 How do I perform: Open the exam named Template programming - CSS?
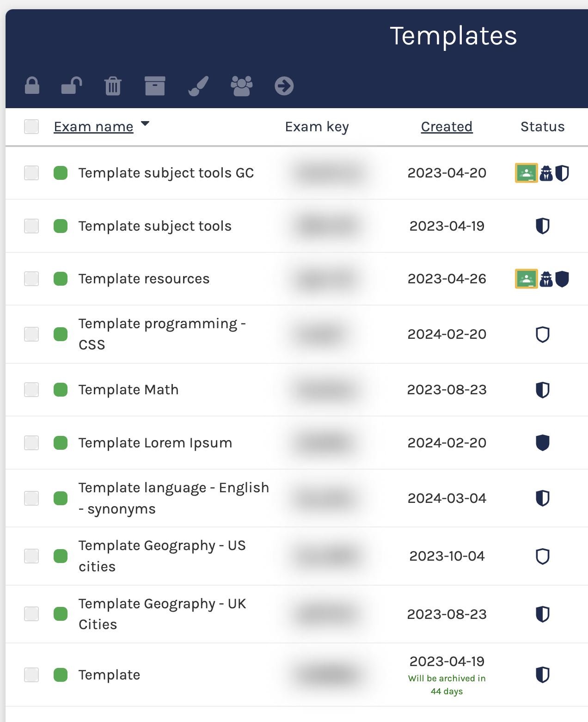[163, 334]
